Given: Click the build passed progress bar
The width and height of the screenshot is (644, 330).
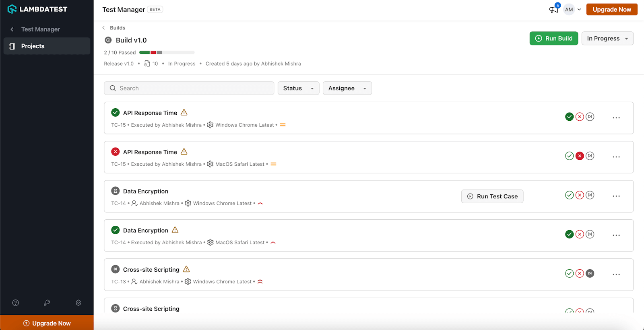Looking at the screenshot, I should click(x=167, y=52).
